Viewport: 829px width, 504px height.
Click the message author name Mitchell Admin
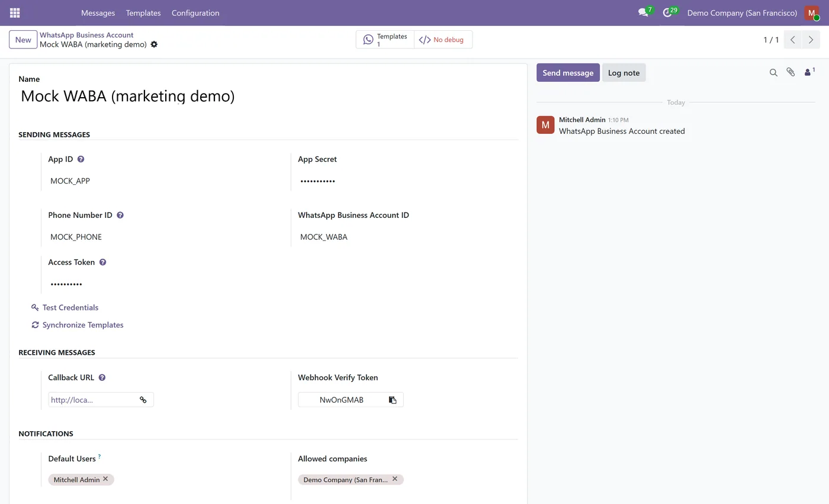coord(582,120)
